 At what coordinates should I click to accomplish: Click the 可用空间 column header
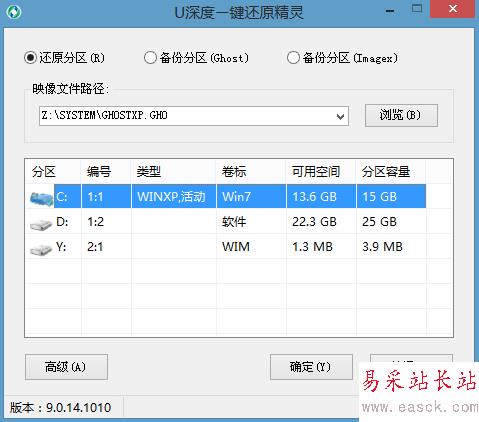coord(321,172)
